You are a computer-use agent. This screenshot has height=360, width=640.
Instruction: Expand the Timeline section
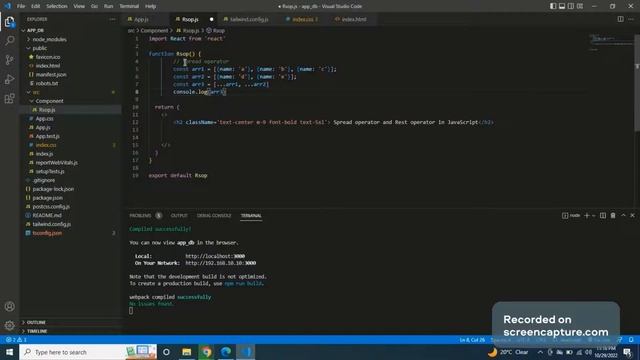pyautogui.click(x=37, y=331)
